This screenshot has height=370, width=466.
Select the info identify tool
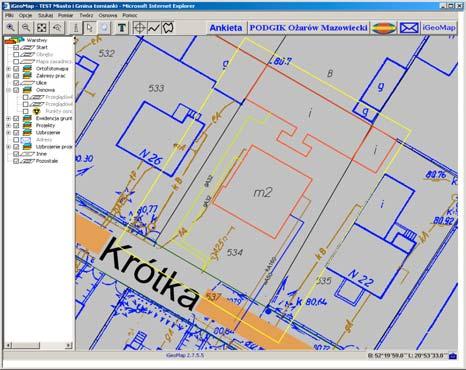pos(76,28)
